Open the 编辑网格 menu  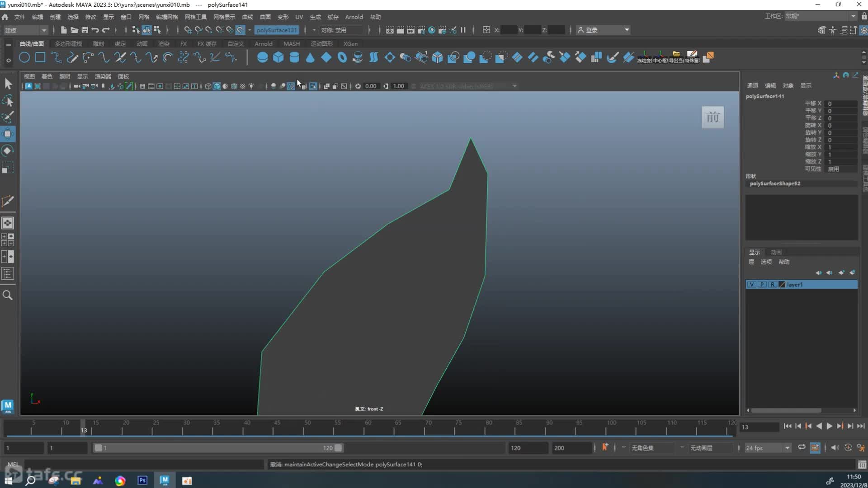click(x=167, y=17)
